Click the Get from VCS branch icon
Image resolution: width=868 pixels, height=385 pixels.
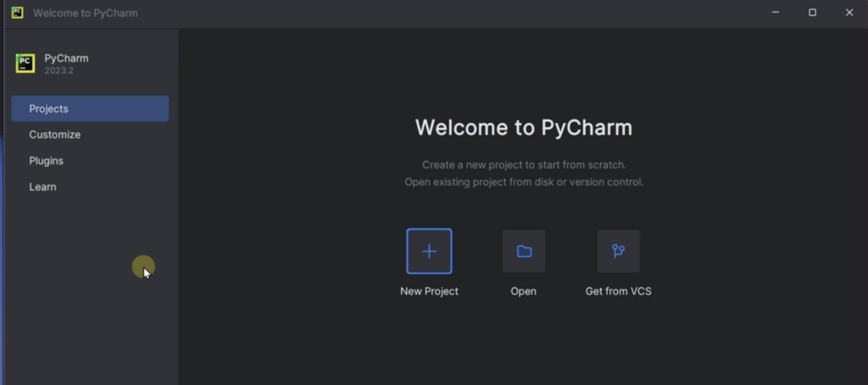[x=618, y=251]
